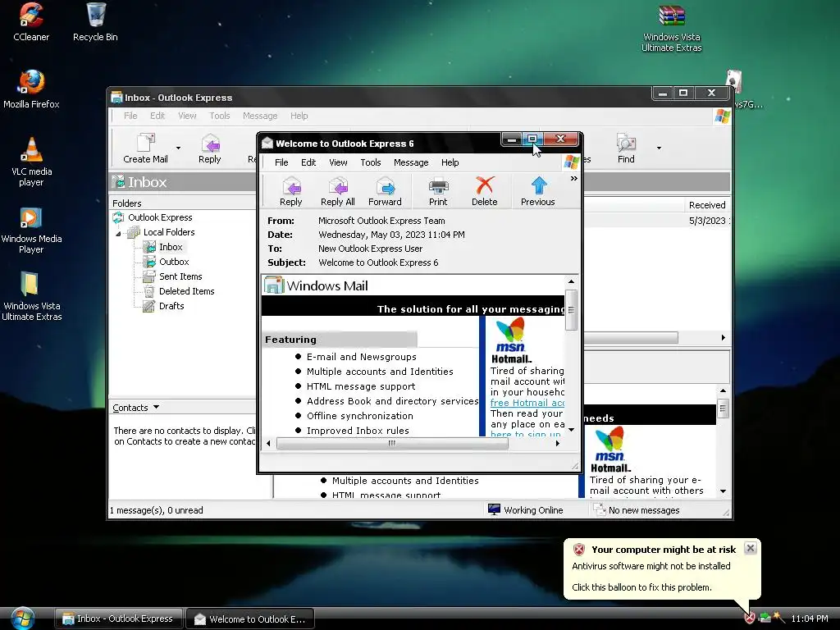
Task: Click Find in the Inbox window toolbar
Action: 626,148
